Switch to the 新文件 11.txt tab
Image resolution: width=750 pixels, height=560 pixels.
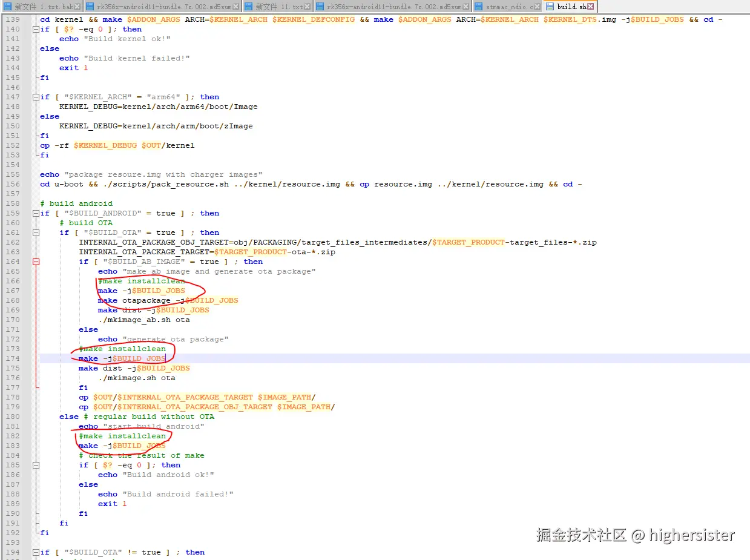click(278, 7)
